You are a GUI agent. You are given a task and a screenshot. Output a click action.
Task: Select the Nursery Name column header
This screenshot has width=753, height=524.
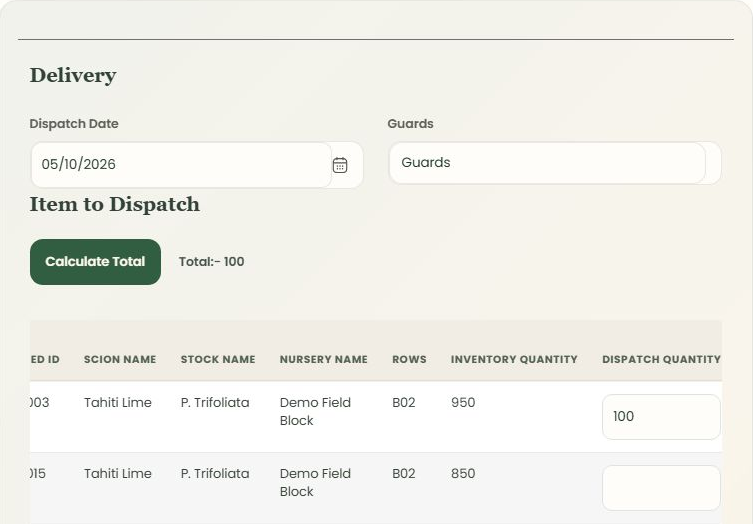click(x=324, y=359)
